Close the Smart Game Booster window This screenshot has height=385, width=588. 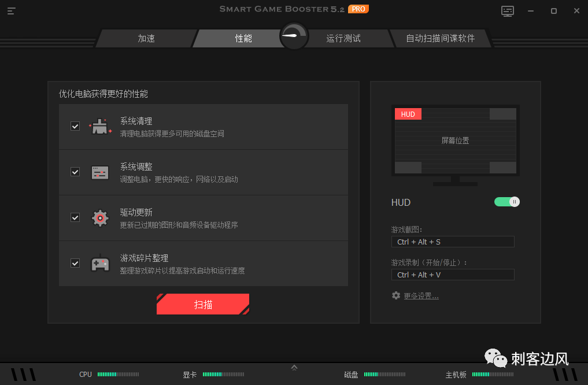[x=577, y=11]
